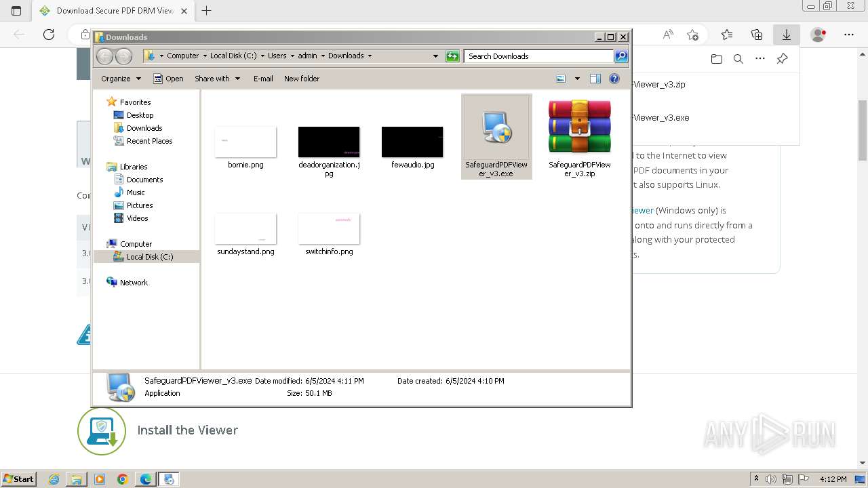
Task: Open the Windows Start menu
Action: (18, 479)
